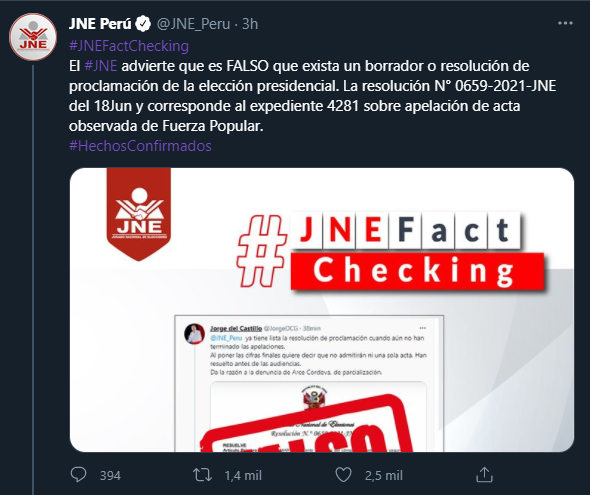Click the red JNE logo banner in image
The image size is (590, 495).
click(x=139, y=214)
